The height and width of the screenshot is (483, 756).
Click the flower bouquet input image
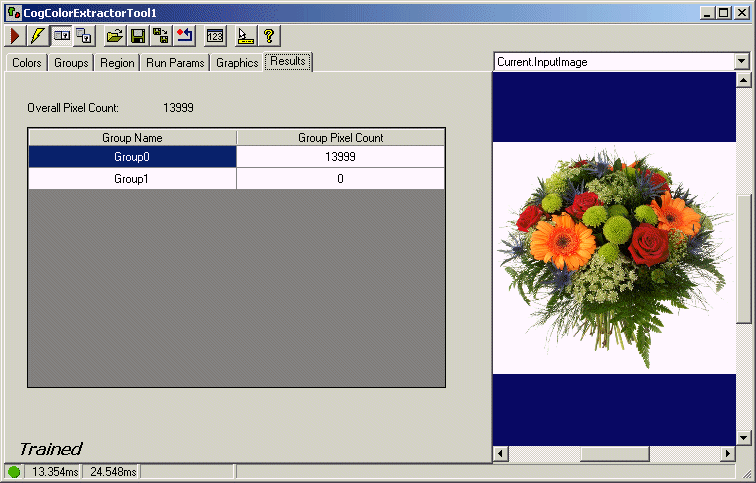click(x=614, y=258)
